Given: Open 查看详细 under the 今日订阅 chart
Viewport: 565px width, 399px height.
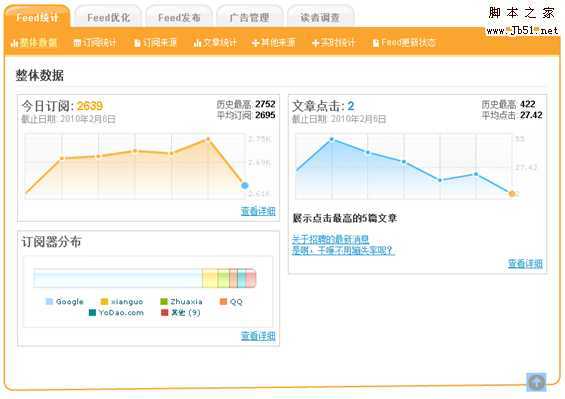Looking at the screenshot, I should click(258, 211).
